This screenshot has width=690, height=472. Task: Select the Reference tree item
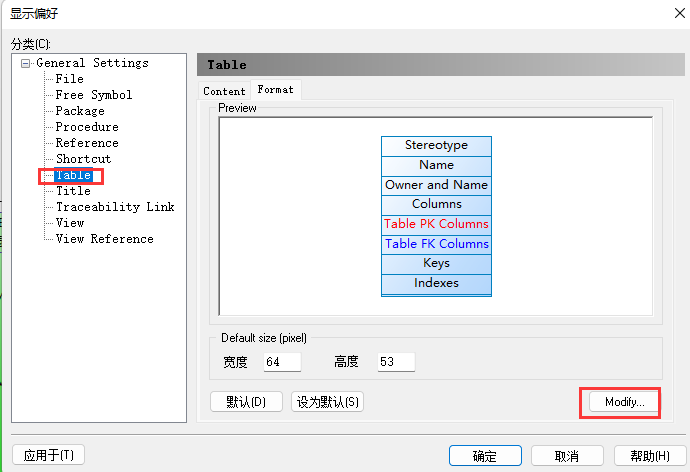point(86,143)
